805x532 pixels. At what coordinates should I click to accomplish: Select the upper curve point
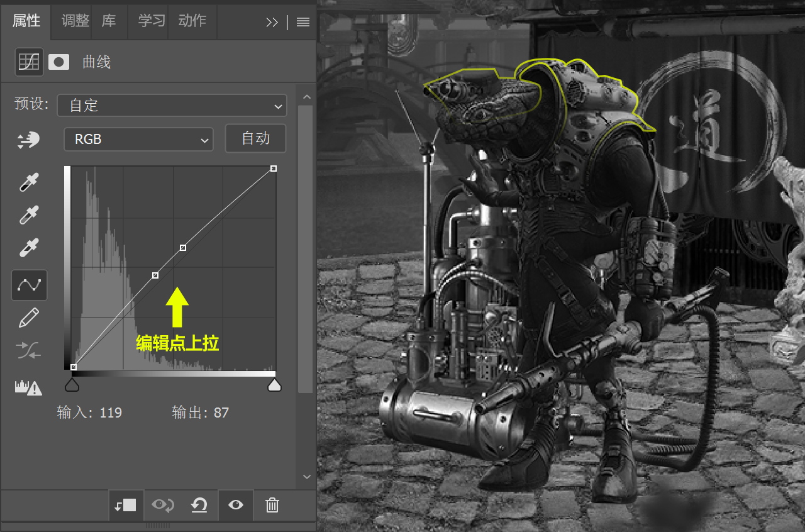pyautogui.click(x=183, y=248)
